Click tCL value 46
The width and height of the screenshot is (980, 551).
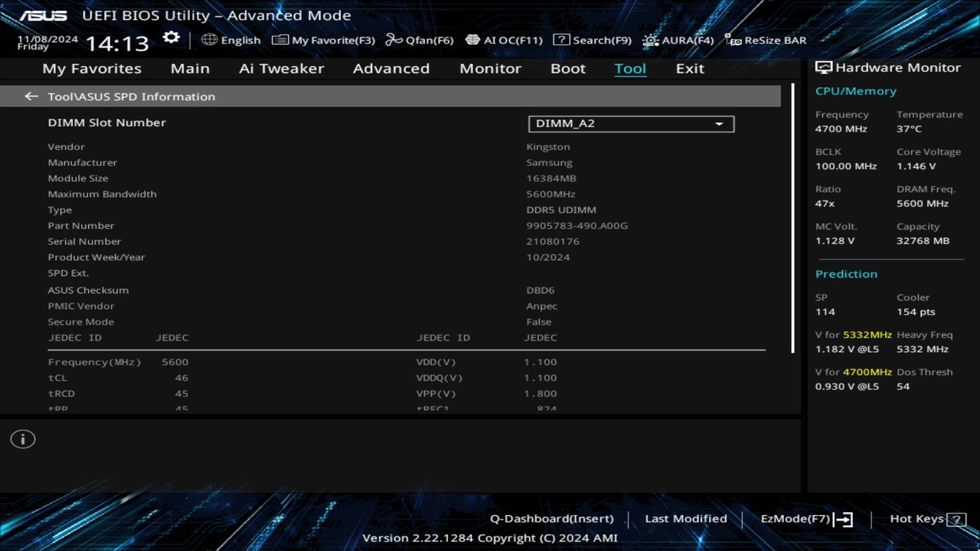pyautogui.click(x=181, y=378)
